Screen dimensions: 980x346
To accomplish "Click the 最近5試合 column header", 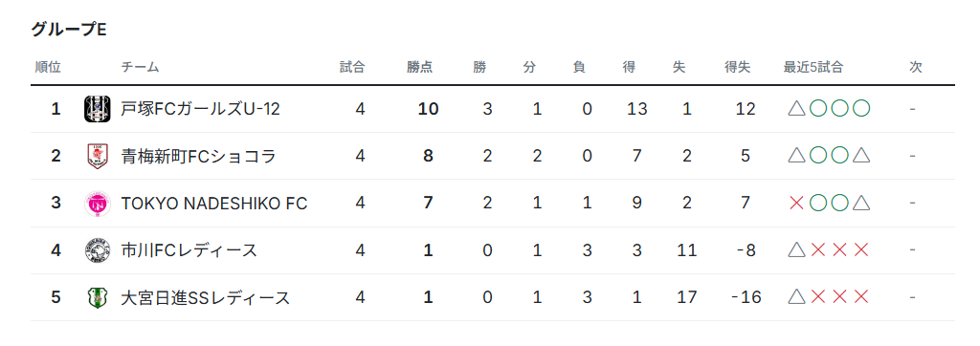I will 813,68.
